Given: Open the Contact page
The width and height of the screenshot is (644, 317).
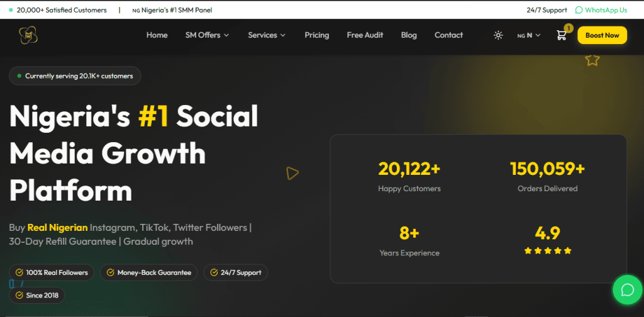Looking at the screenshot, I should (448, 35).
